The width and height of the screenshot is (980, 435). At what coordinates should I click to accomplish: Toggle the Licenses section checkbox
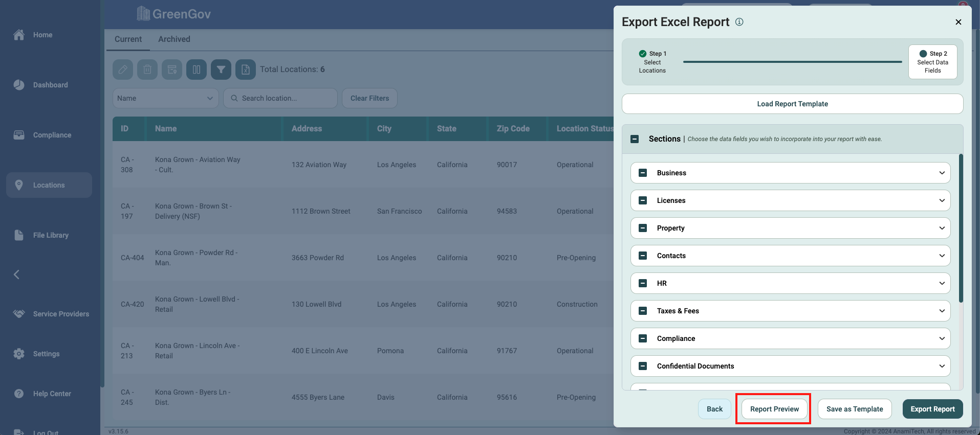pos(643,200)
